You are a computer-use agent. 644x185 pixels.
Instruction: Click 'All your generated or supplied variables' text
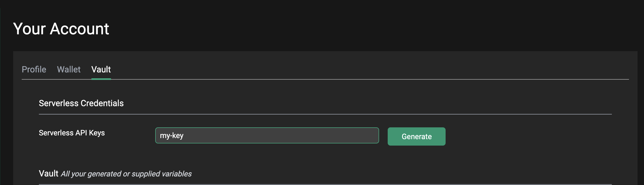(x=126, y=174)
